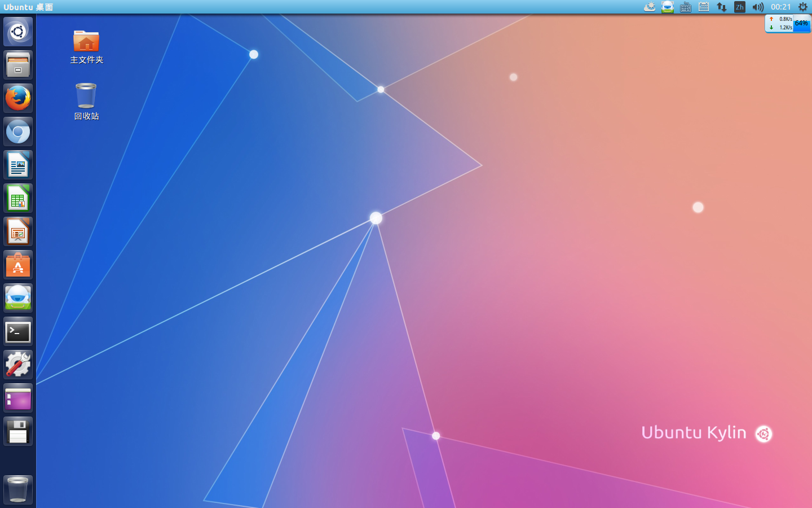Viewport: 812px width, 508px height.
Task: Click the floppy disk launcher icon
Action: pyautogui.click(x=18, y=431)
